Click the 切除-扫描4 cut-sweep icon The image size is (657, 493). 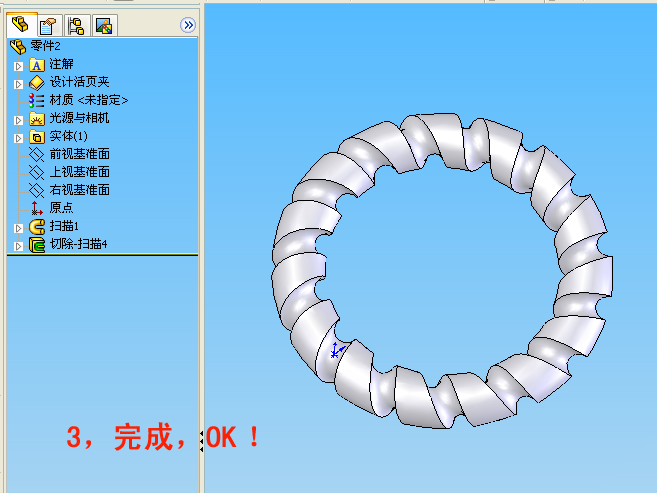pyautogui.click(x=37, y=245)
